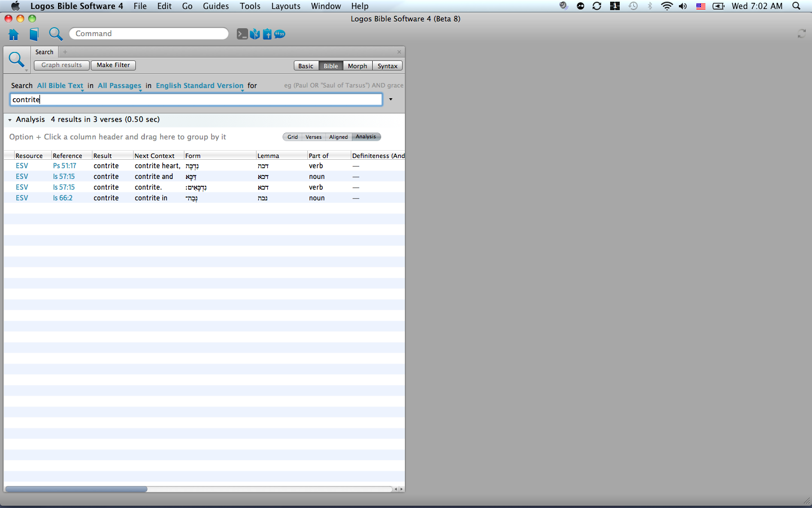The width and height of the screenshot is (812, 508).
Task: Click the Command input box
Action: point(149,34)
